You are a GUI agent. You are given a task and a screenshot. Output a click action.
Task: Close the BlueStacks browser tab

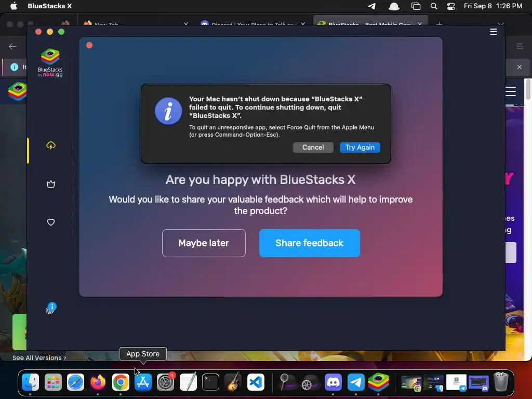click(x=420, y=24)
